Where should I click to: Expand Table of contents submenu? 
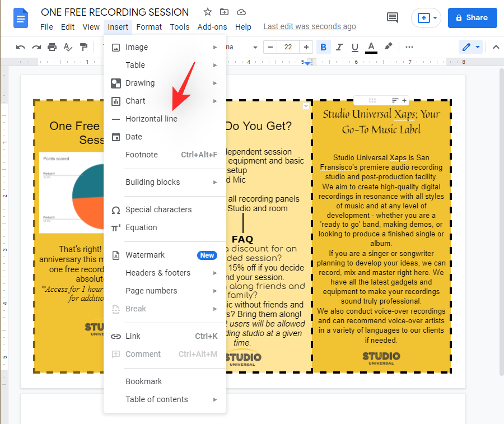pos(165,399)
